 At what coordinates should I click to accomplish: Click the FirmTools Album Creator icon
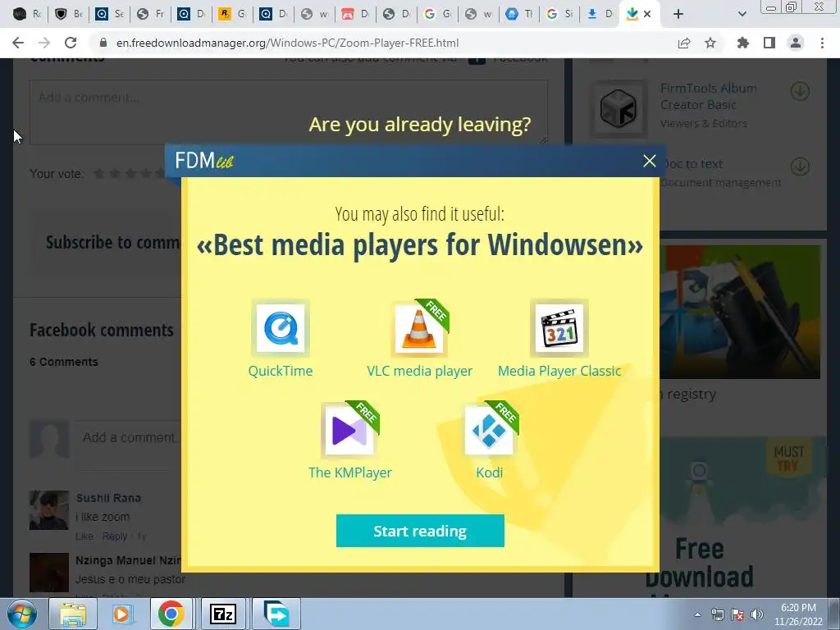click(619, 108)
